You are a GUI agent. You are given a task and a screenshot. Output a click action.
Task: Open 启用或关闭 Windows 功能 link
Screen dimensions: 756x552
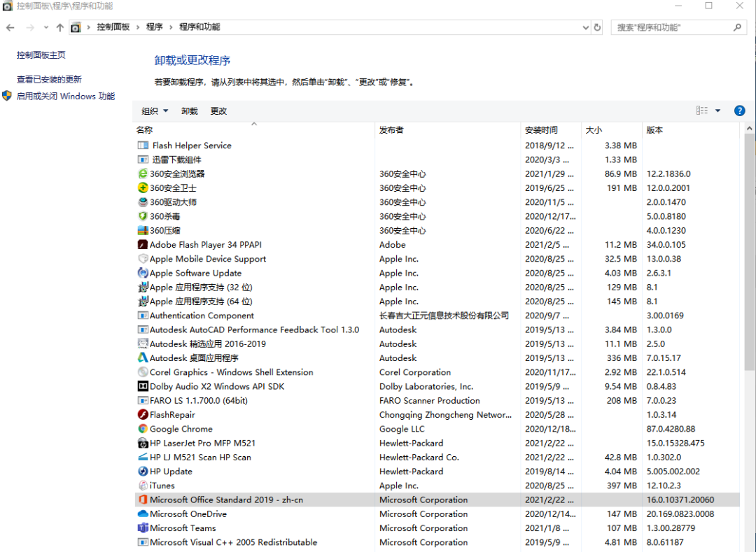click(x=66, y=96)
